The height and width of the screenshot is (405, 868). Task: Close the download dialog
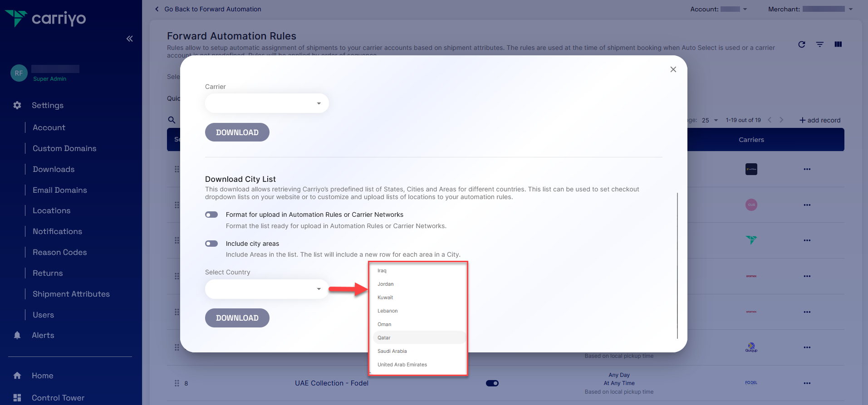[673, 69]
